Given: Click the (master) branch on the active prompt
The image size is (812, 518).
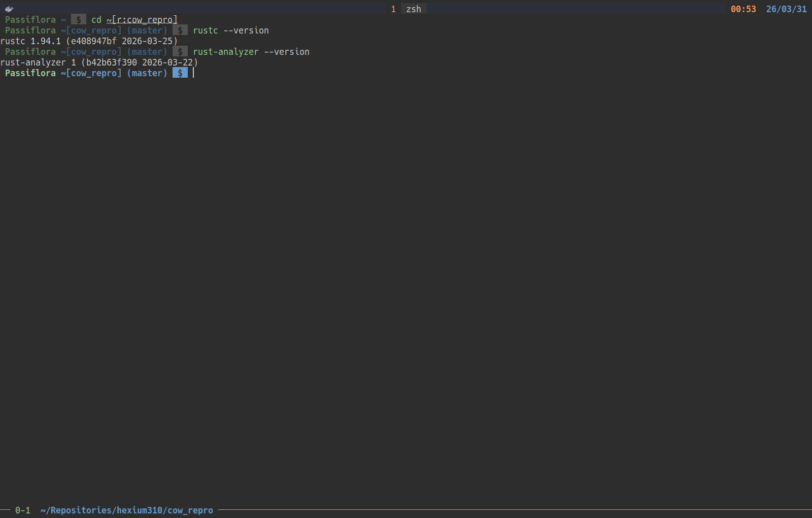Looking at the screenshot, I should [147, 73].
